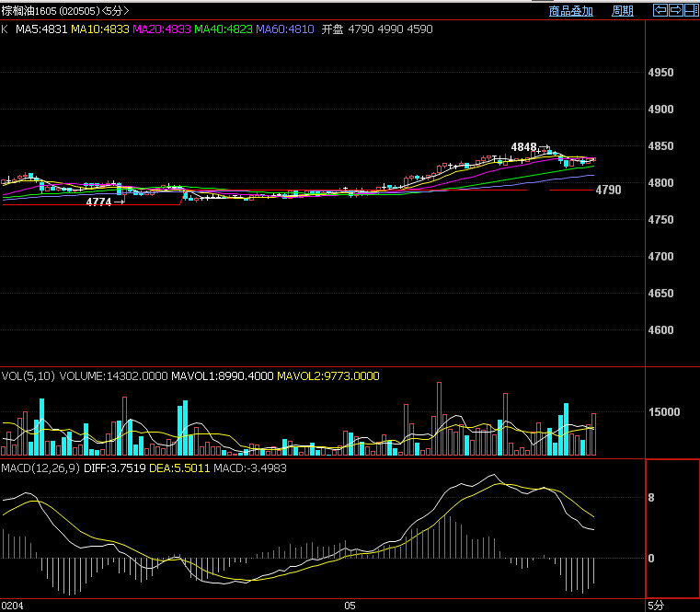Click the 4790 price line label
The width and height of the screenshot is (700, 612).
click(608, 191)
